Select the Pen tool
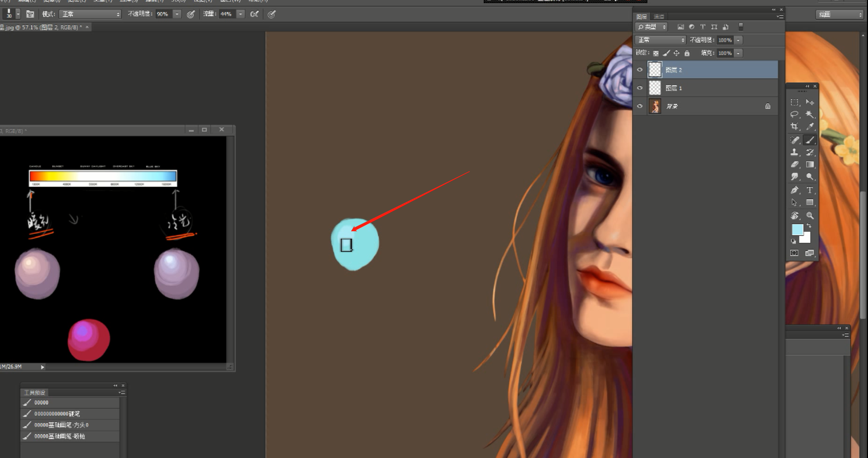 pos(794,190)
